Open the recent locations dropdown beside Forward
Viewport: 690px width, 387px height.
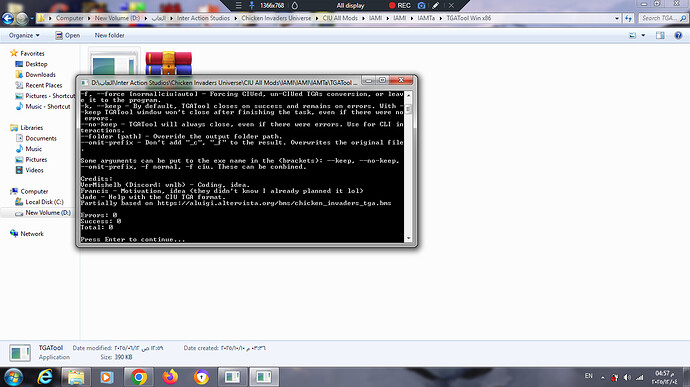tap(32, 18)
